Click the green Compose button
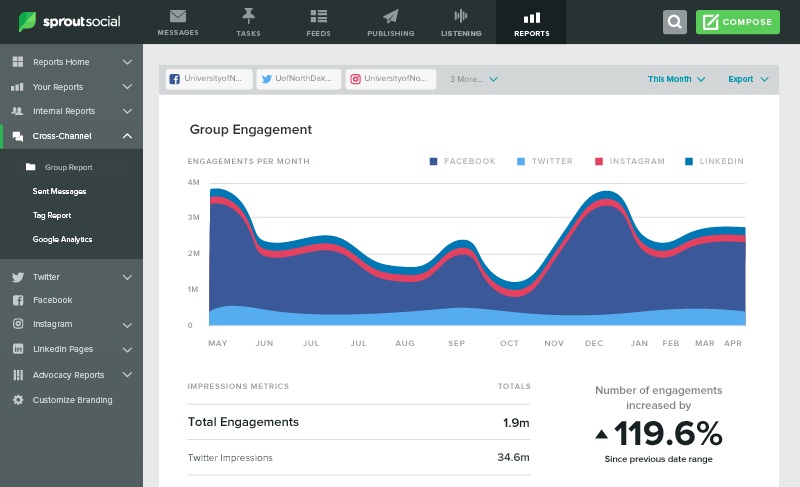 (737, 22)
